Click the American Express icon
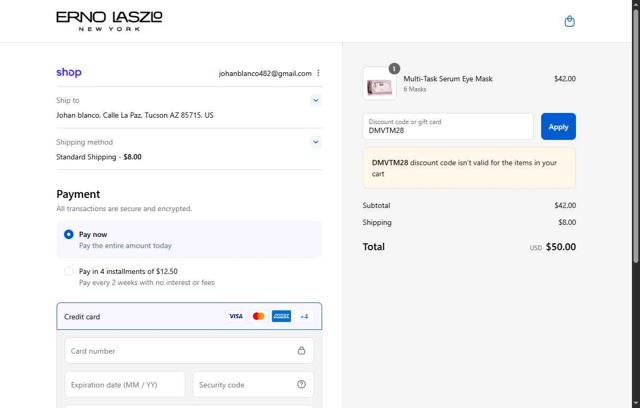The width and height of the screenshot is (640, 408). 281,316
